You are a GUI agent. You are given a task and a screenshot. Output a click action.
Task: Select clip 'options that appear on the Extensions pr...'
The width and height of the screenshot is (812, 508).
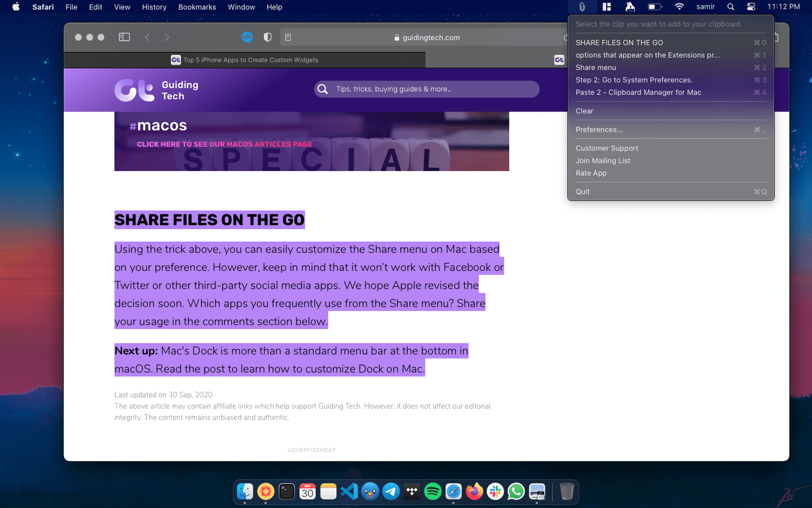pos(671,55)
